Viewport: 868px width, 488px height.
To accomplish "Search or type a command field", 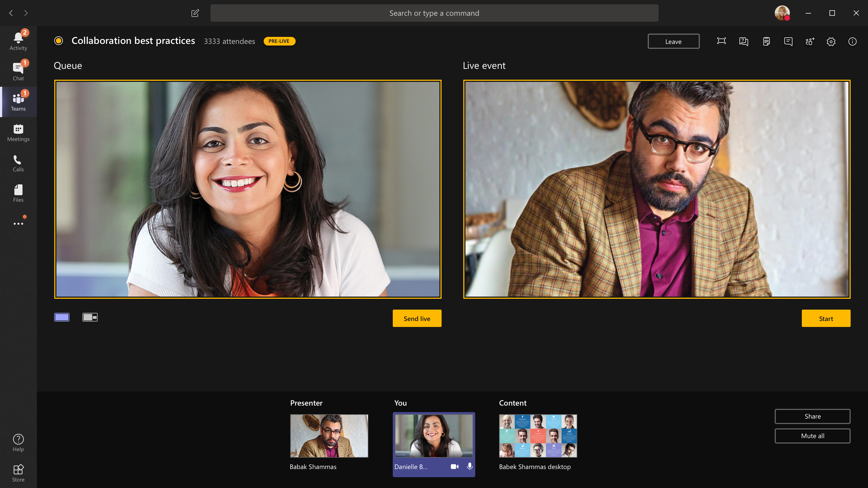I will click(434, 12).
